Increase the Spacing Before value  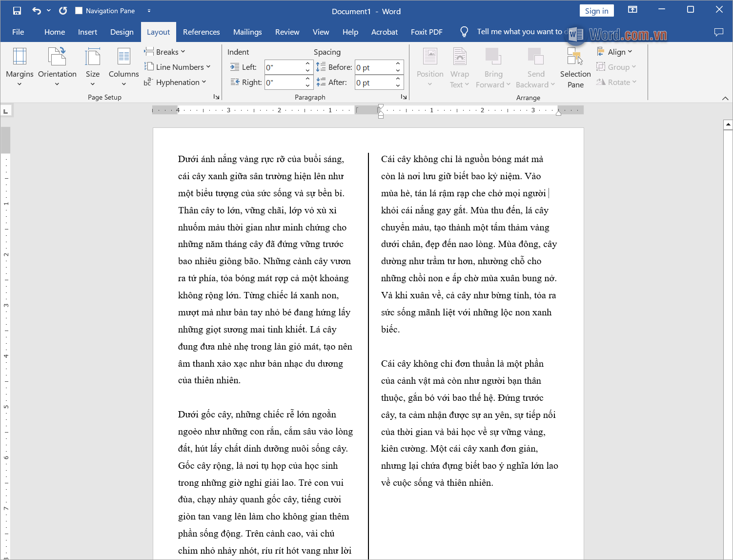(398, 64)
